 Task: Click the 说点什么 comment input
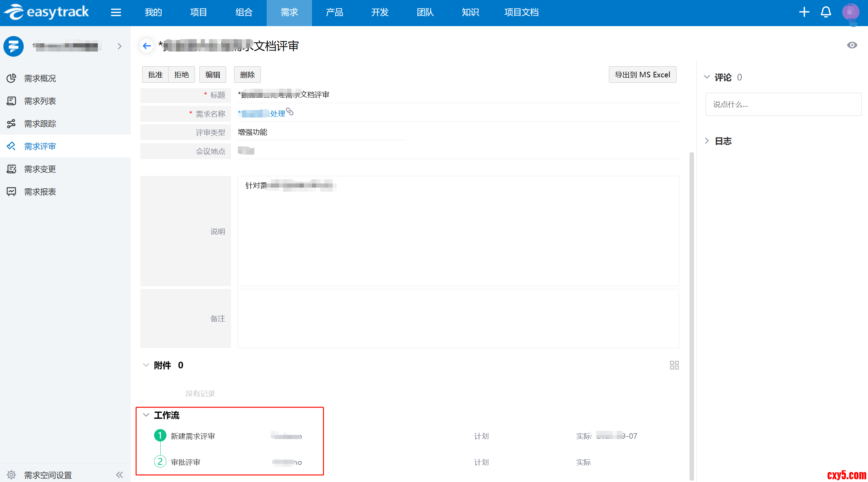[x=783, y=104]
